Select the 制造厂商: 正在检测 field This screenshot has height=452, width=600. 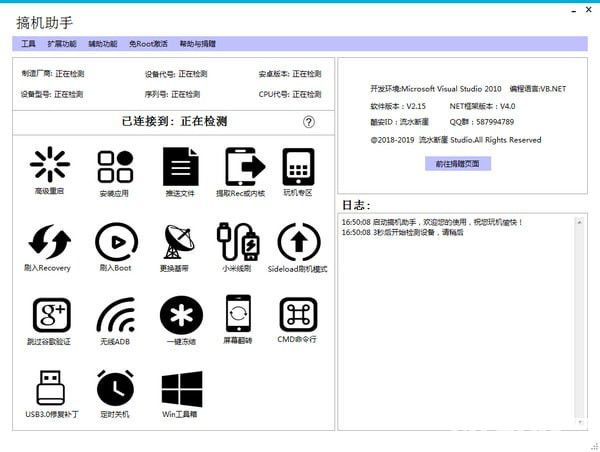tap(53, 73)
